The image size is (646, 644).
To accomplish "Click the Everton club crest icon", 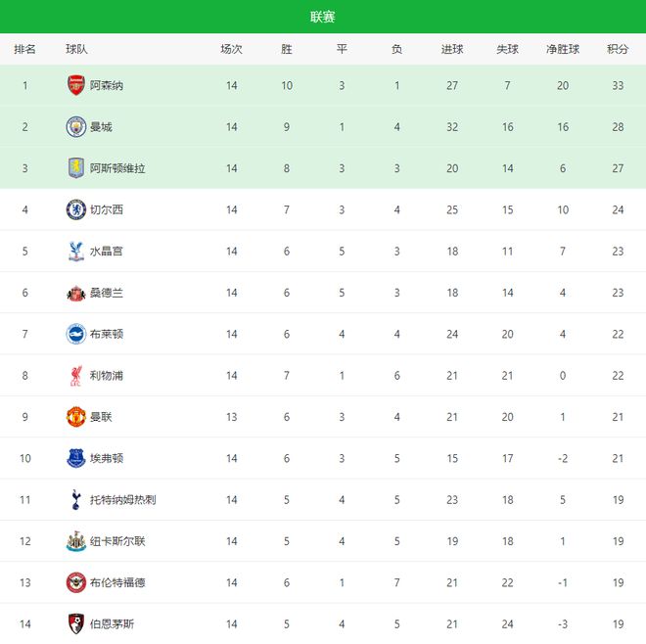I will (76, 458).
